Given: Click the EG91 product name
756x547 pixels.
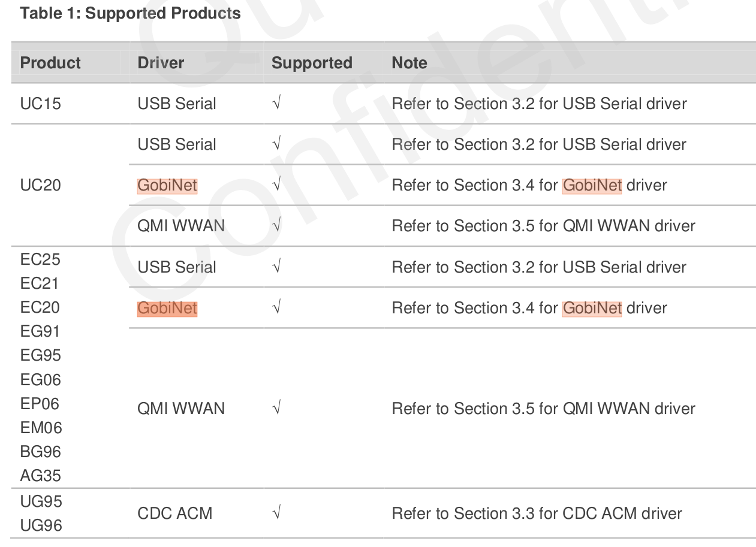Looking at the screenshot, I should point(41,331).
